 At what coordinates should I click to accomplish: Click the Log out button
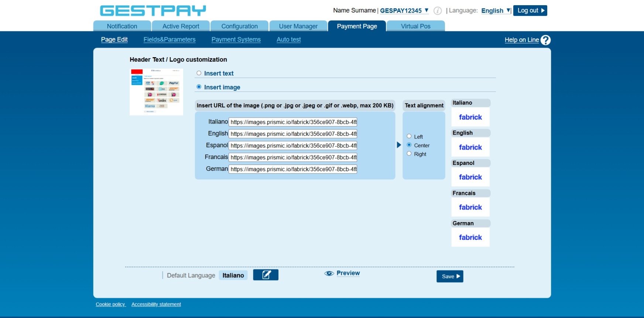(x=530, y=11)
